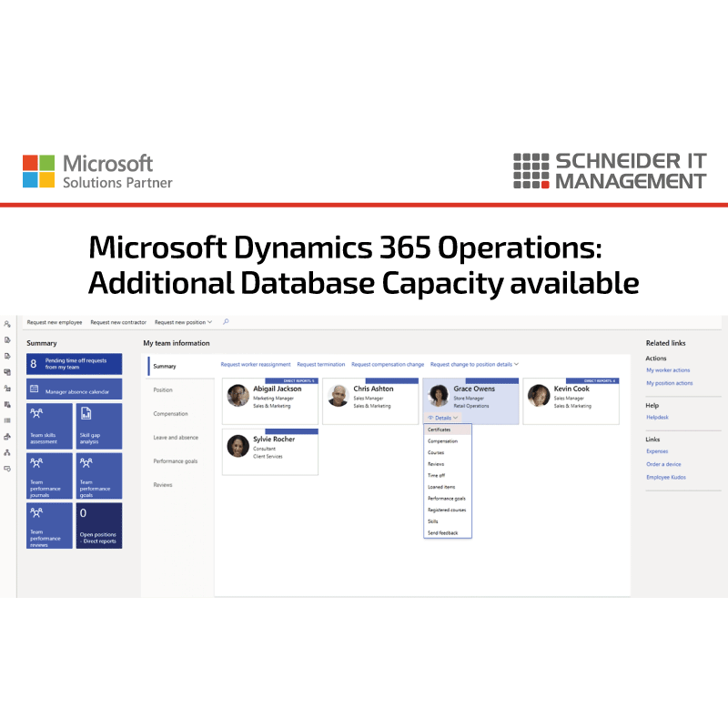
Task: Click the name "Chris Ashton"
Action: point(373,389)
